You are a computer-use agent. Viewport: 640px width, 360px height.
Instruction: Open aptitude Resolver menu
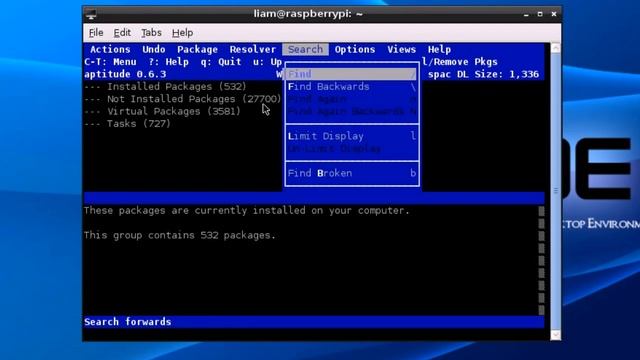pos(253,49)
